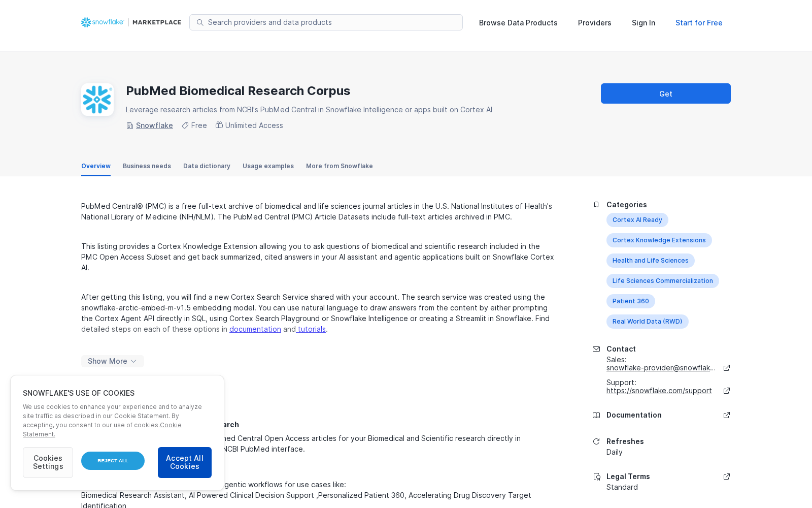Click the document icon beside Legal Terms
Screen dimensions: 812x508
coord(597,477)
